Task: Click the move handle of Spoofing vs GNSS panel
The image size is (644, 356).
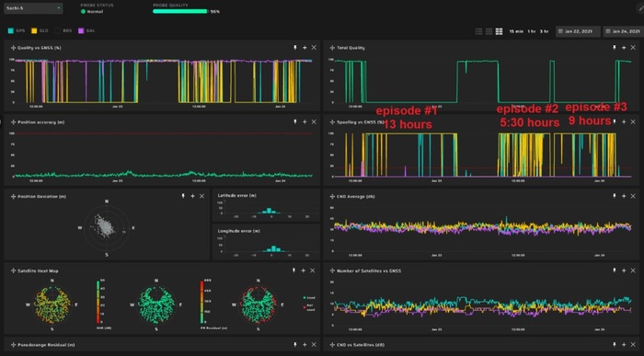Action: click(332, 122)
